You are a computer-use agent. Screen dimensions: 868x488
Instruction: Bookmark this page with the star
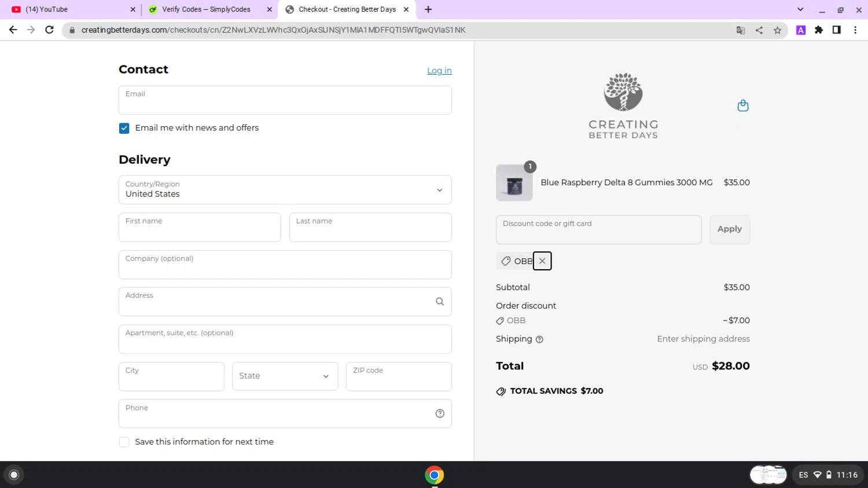pyautogui.click(x=778, y=30)
